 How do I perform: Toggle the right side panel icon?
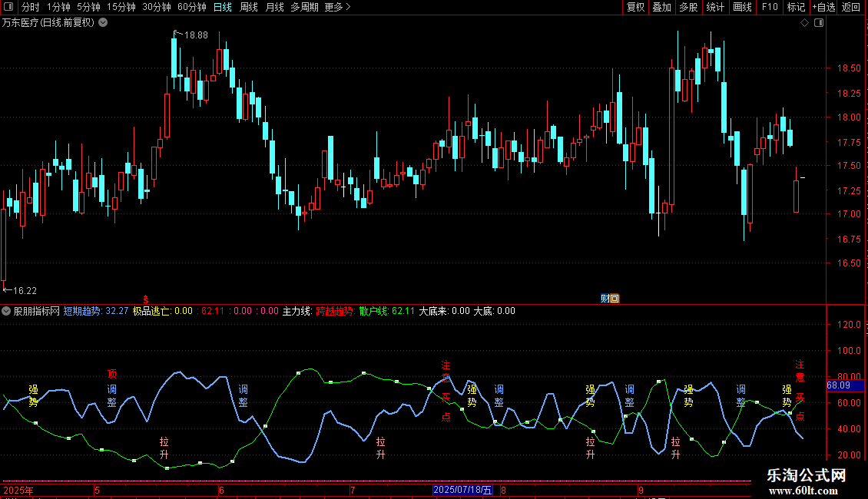click(820, 23)
